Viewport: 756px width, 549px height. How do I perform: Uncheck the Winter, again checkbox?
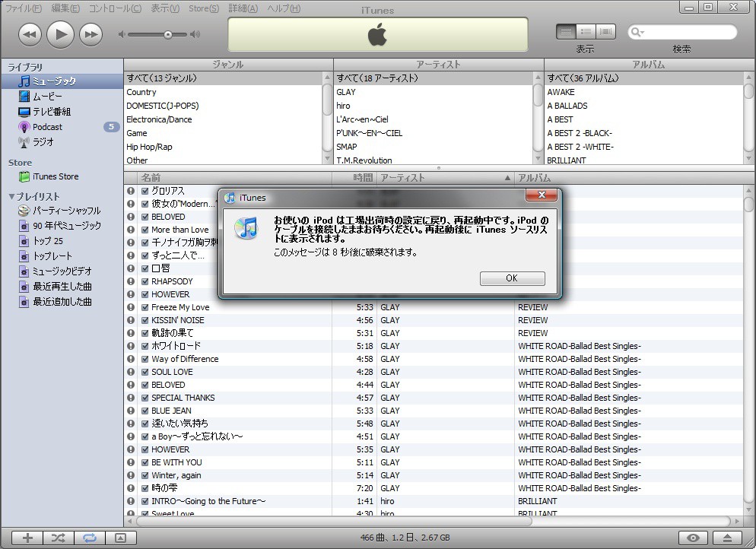[x=145, y=475]
